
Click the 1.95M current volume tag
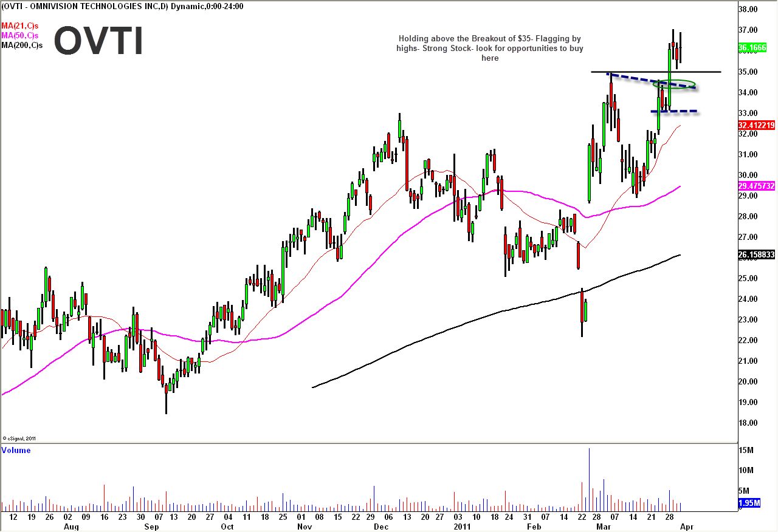click(x=748, y=503)
